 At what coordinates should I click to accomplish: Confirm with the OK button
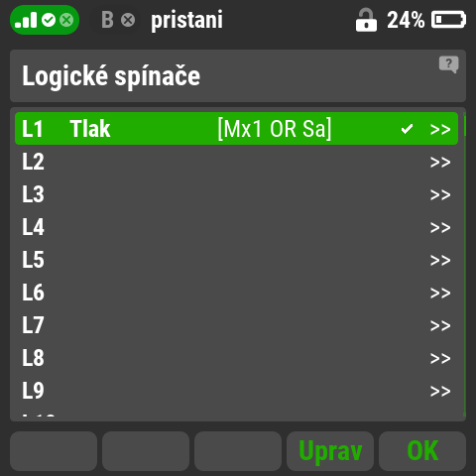[422, 451]
